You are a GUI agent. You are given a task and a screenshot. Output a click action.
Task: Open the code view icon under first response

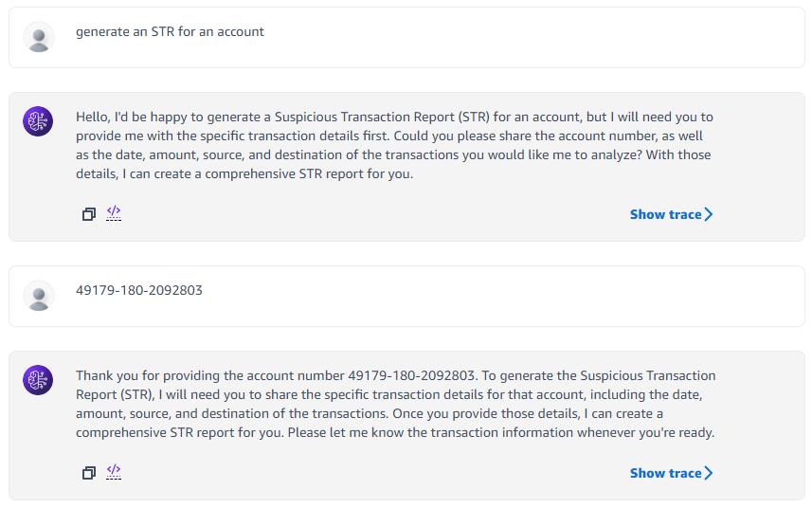click(x=114, y=213)
